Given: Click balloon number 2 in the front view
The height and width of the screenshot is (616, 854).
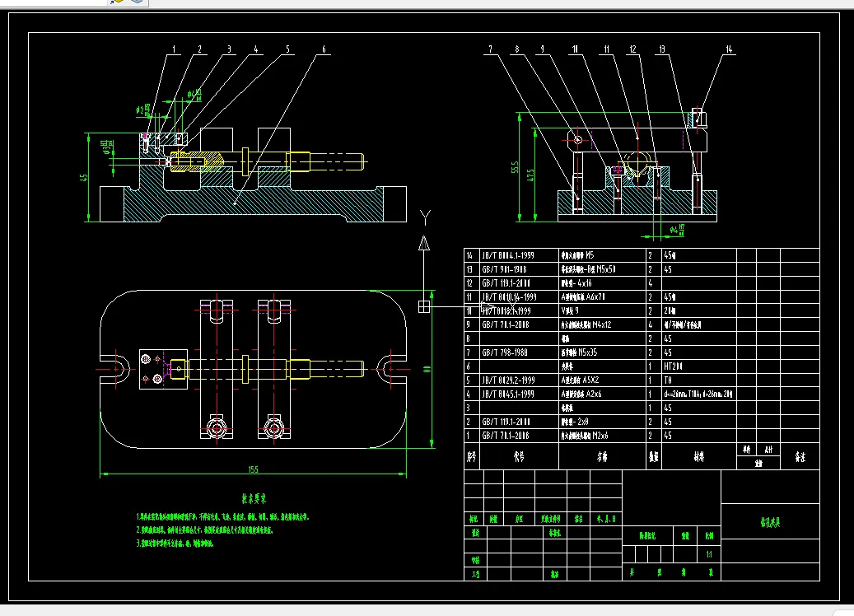Looking at the screenshot, I should coord(199,49).
